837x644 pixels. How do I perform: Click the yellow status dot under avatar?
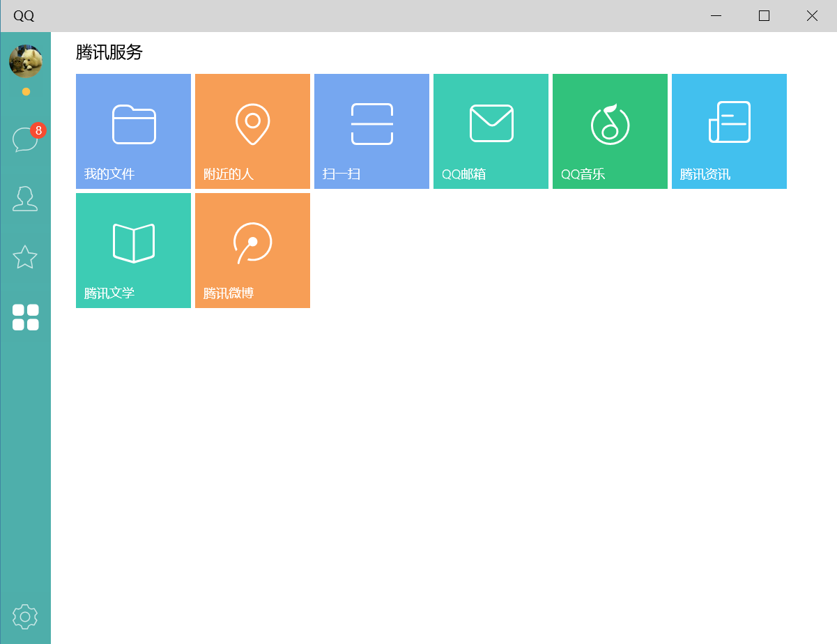[26, 91]
